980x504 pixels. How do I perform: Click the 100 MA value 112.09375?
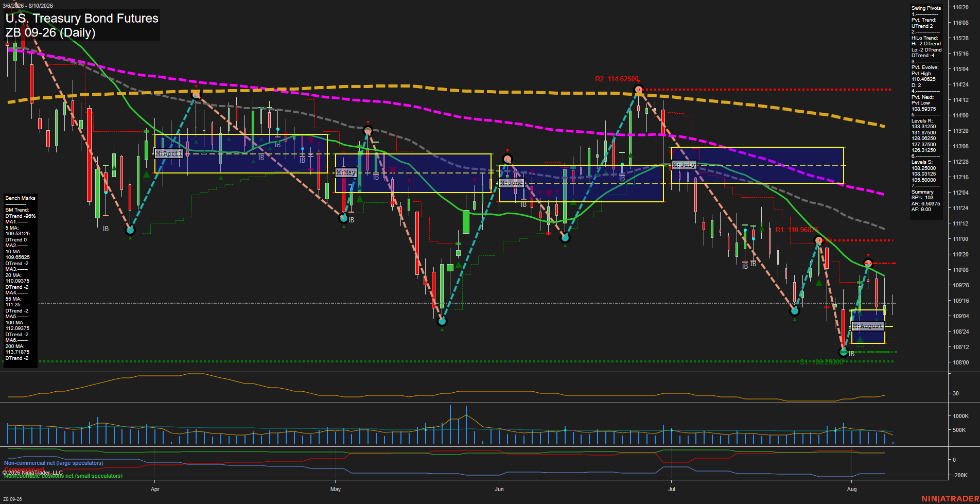[17, 328]
